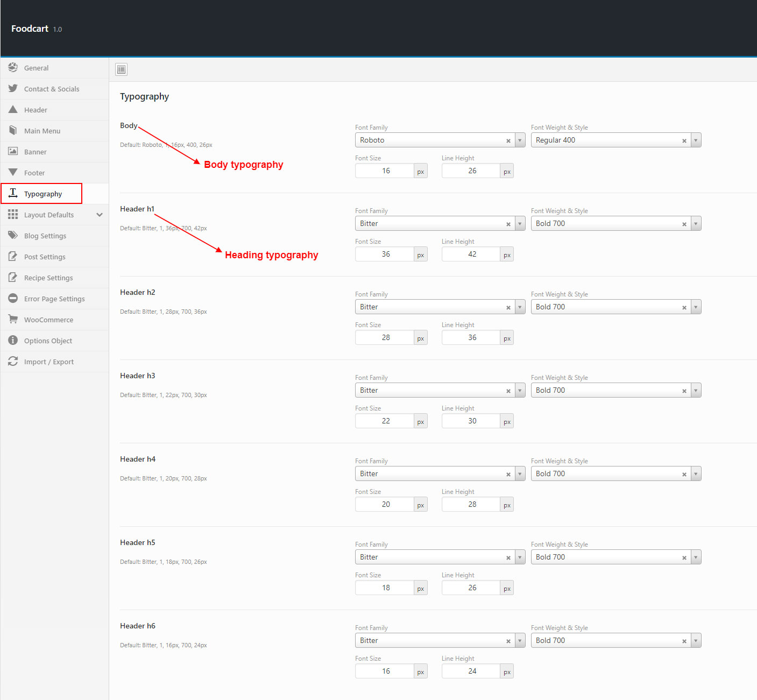Click the expand all sections icon above Typography
The image size is (757, 700).
tap(122, 69)
